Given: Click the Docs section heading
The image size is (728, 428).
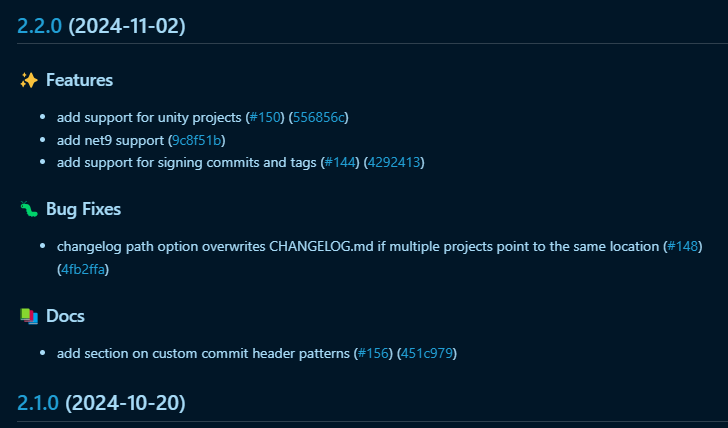Looking at the screenshot, I should pyautogui.click(x=65, y=316).
